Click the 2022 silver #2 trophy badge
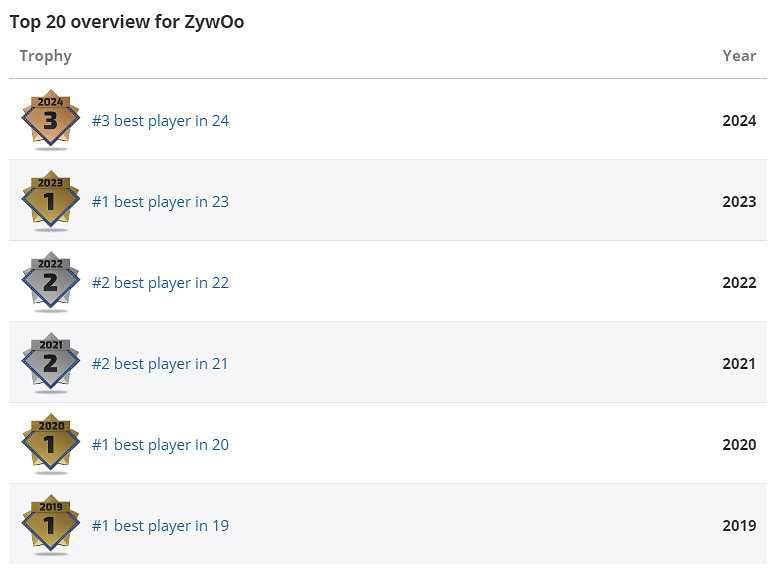The height and width of the screenshot is (570, 779). tap(50, 282)
